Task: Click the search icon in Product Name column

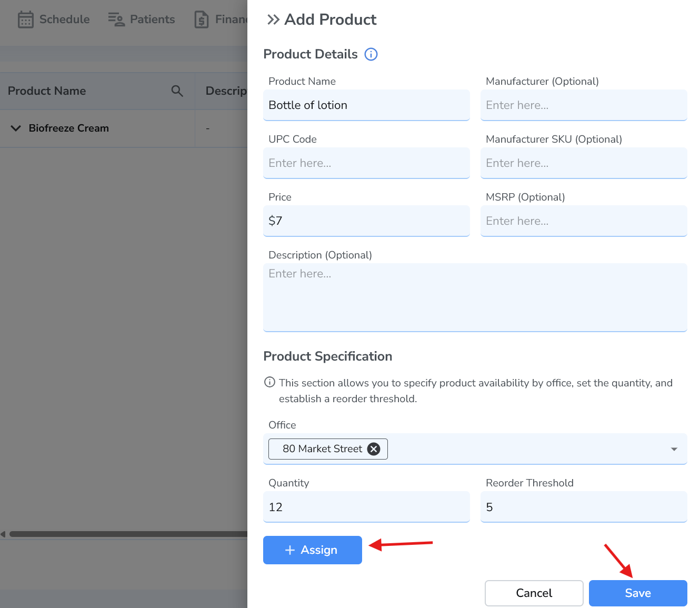Action: [x=177, y=91]
